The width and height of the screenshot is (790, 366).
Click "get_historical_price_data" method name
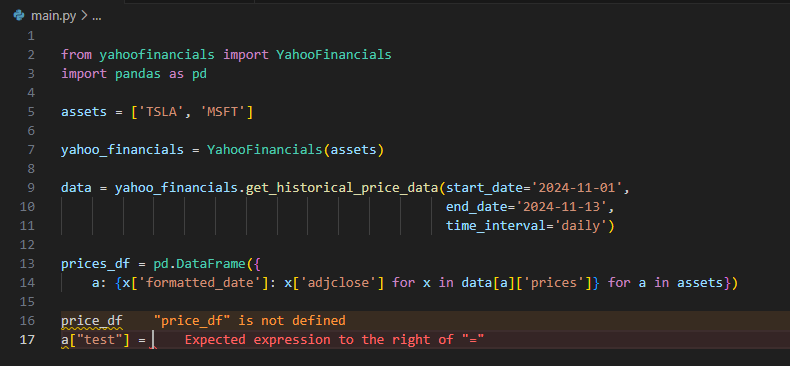coord(342,188)
